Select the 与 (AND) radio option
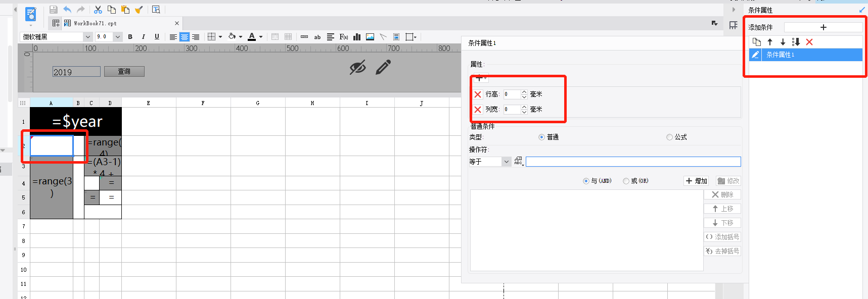Viewport: 868px width, 299px height. click(x=586, y=181)
